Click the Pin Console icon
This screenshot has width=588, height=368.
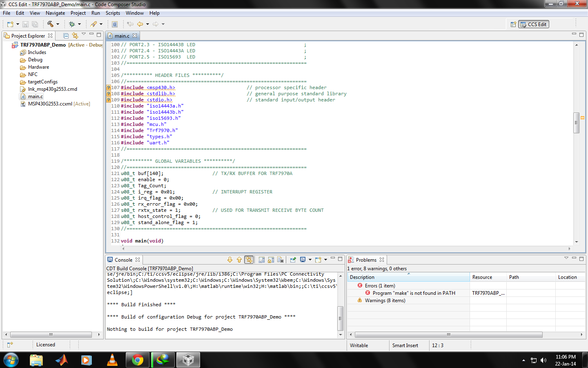click(x=293, y=260)
